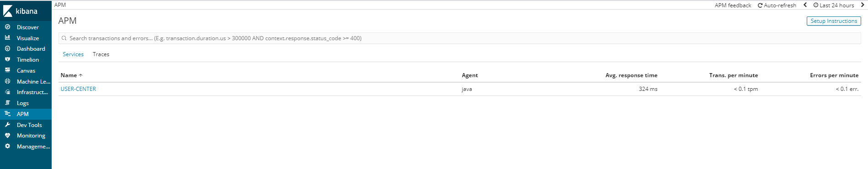Go to Dashboard via its sidebar icon
Image resolution: width=868 pixels, height=169 pixels.
coord(7,48)
